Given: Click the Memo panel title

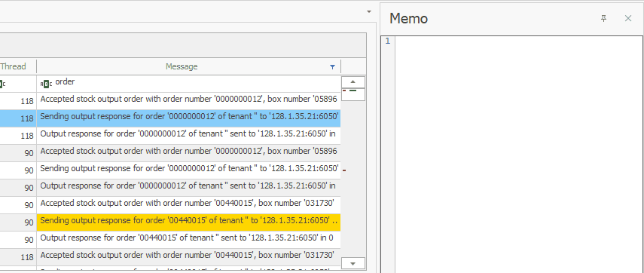Looking at the screenshot, I should pos(409,19).
